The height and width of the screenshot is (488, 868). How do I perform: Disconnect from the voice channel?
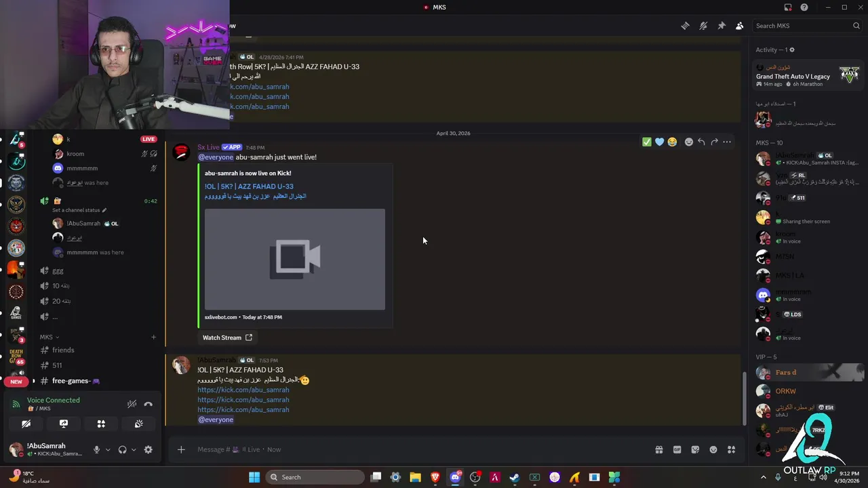coord(149,404)
